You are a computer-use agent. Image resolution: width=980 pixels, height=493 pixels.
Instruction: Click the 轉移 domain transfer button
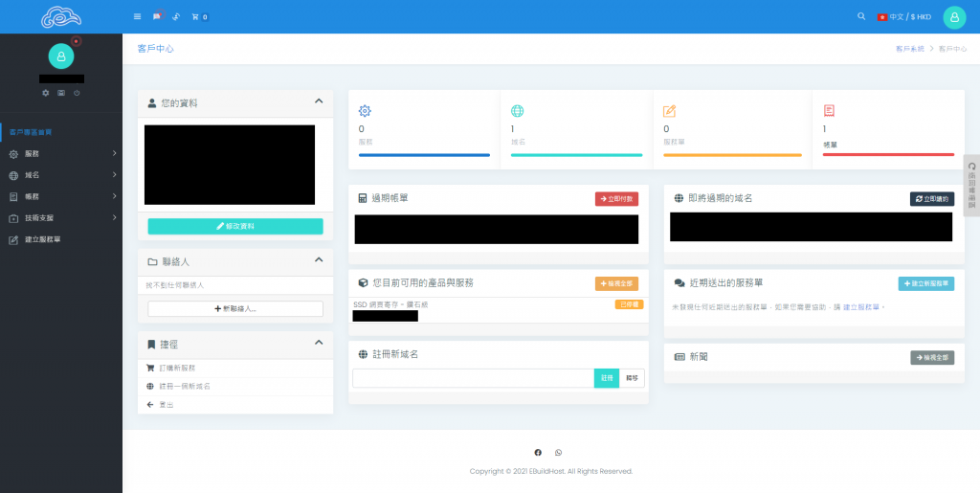(x=632, y=378)
